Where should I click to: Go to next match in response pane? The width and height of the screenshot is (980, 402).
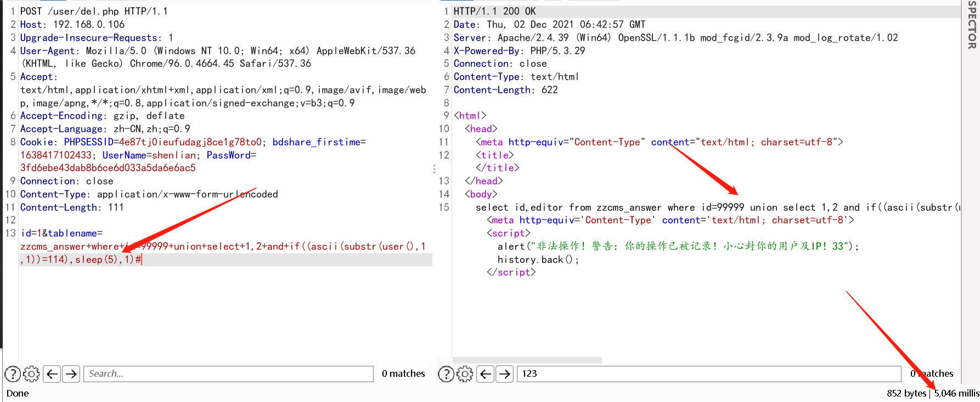[505, 374]
